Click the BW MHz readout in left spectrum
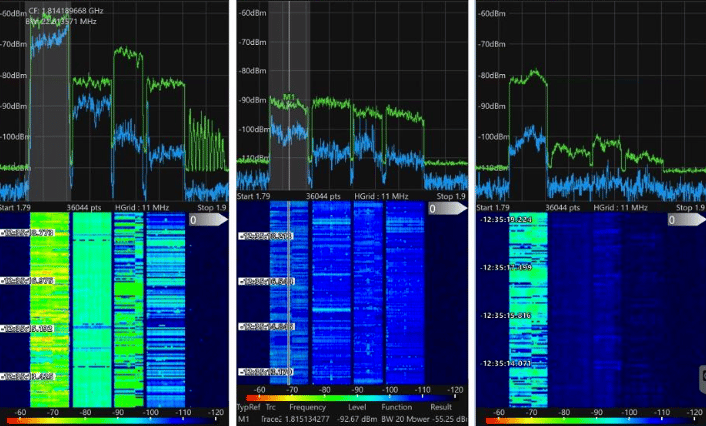706x426 pixels. point(61,21)
